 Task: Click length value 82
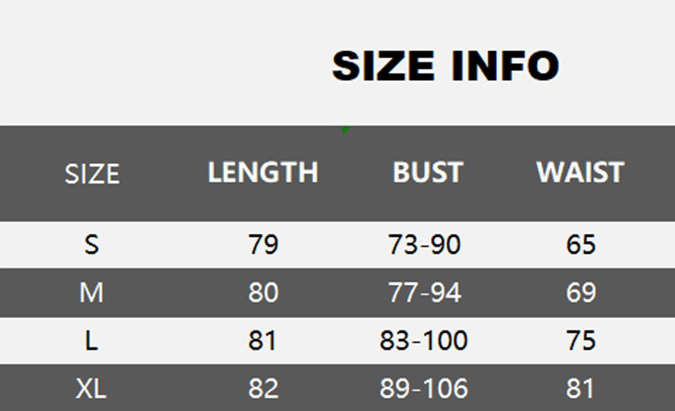[x=263, y=388]
